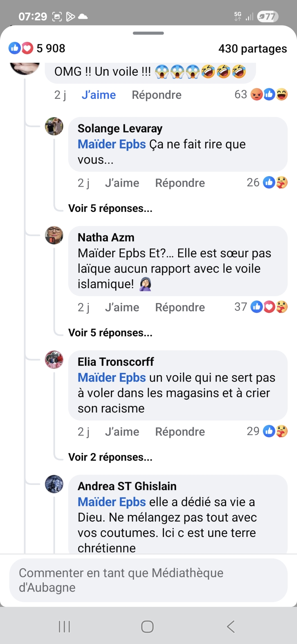Expand Voir 5 réponses under Natha Azm
The height and width of the screenshot is (644, 297).
pyautogui.click(x=110, y=333)
